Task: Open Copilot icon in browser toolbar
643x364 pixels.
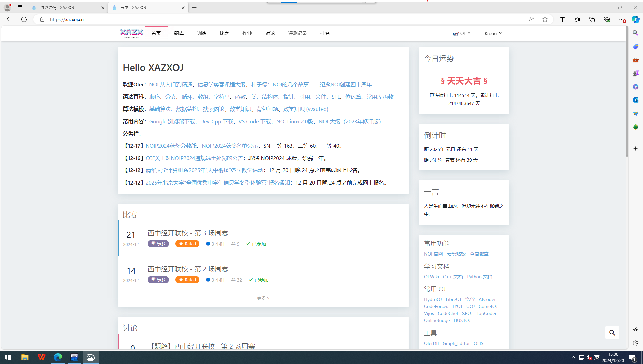Action: click(x=635, y=19)
